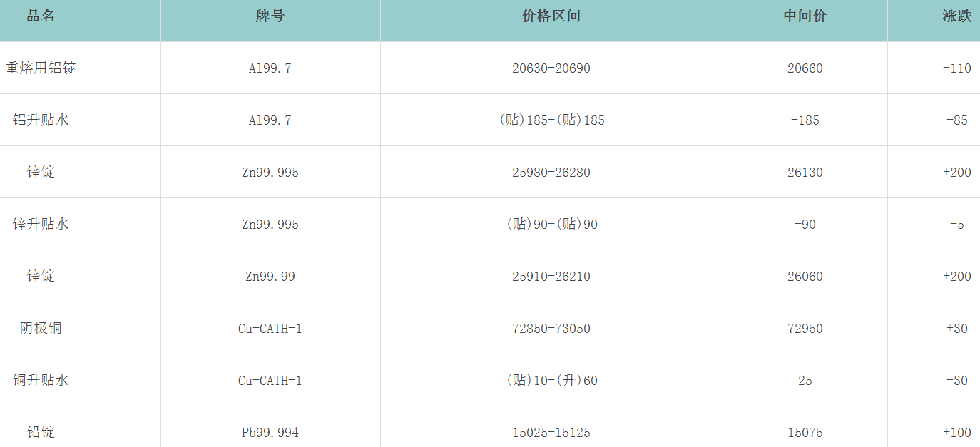The width and height of the screenshot is (980, 447).
Task: Click the 铅锭 product name
Action: tap(41, 433)
